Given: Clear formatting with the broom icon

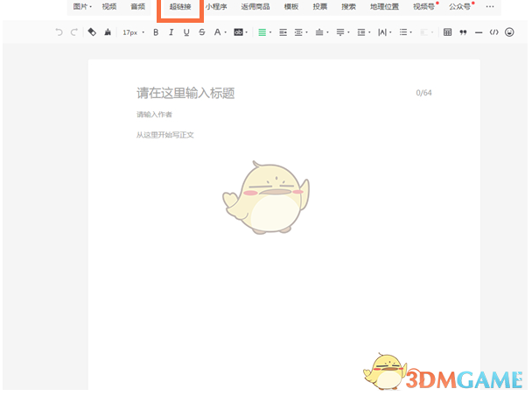Looking at the screenshot, I should point(108,32).
